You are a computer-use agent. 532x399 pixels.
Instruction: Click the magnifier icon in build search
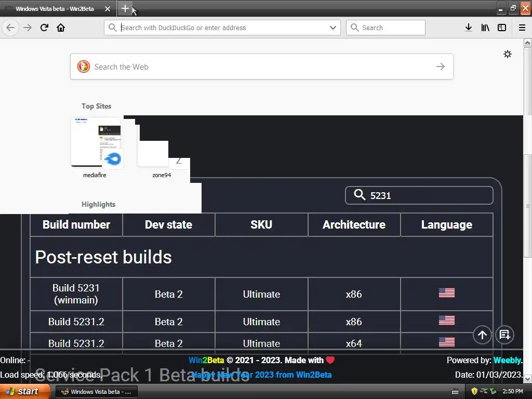(360, 195)
